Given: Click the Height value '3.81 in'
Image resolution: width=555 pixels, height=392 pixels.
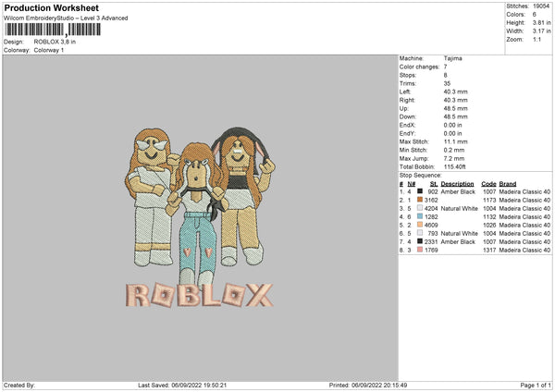Looking at the screenshot, I should click(x=541, y=22).
